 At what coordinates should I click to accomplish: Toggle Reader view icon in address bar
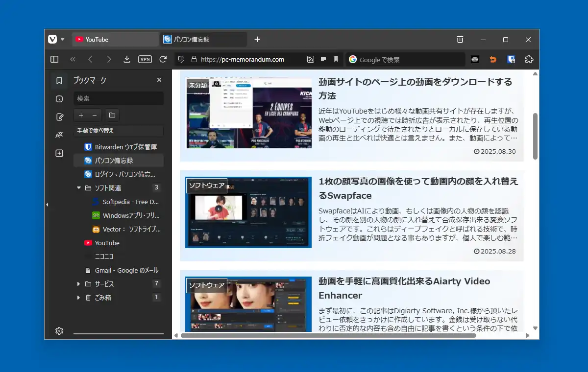pyautogui.click(x=323, y=59)
